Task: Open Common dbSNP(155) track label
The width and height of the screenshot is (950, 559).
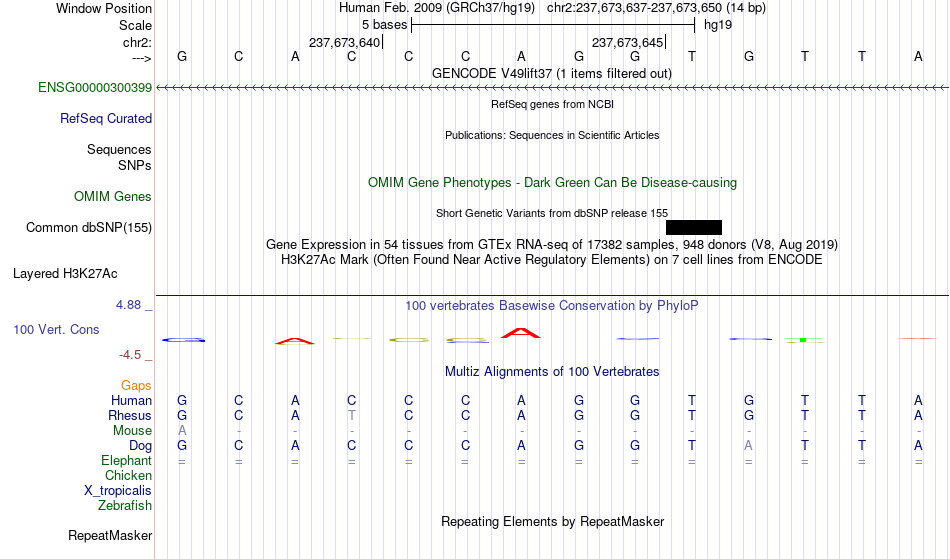Action: tap(88, 227)
